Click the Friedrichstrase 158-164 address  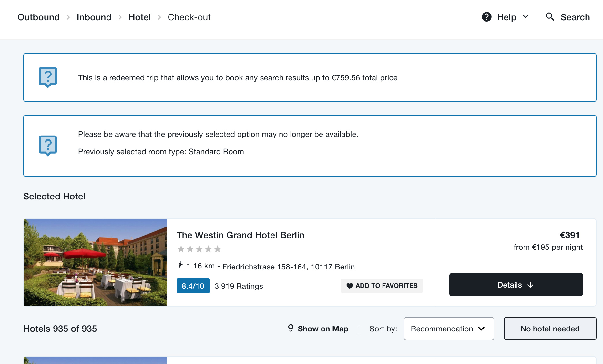(x=289, y=267)
